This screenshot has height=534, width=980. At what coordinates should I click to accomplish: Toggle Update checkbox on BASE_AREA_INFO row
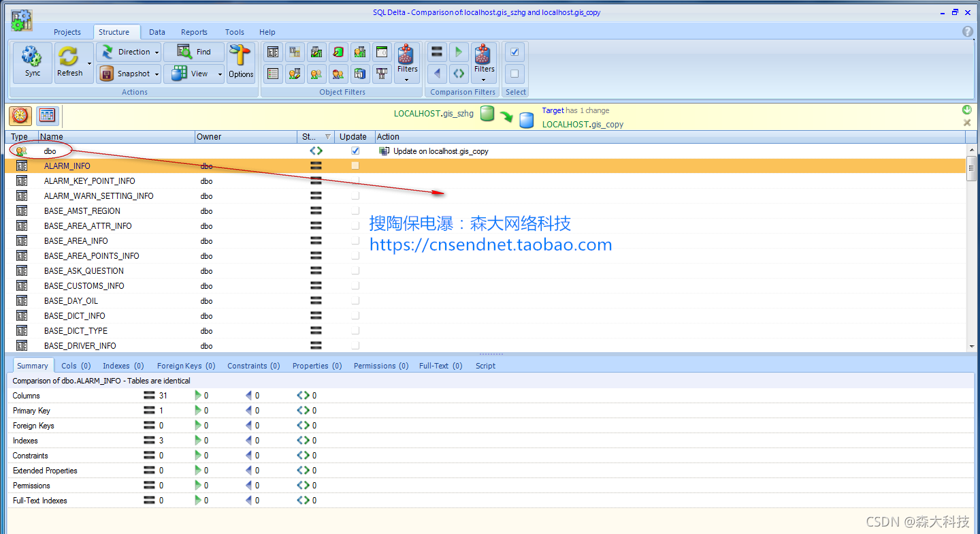[x=355, y=240]
